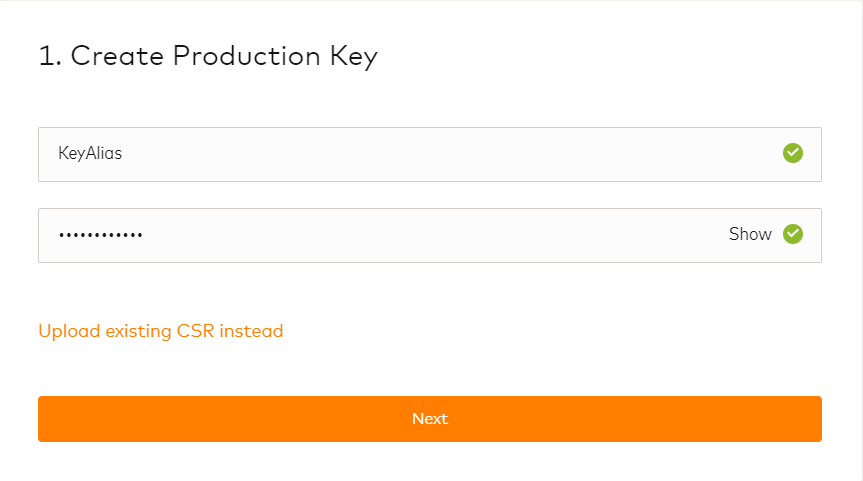The height and width of the screenshot is (481, 863).
Task: Switch to uploading an existing CSR
Action: [x=160, y=331]
